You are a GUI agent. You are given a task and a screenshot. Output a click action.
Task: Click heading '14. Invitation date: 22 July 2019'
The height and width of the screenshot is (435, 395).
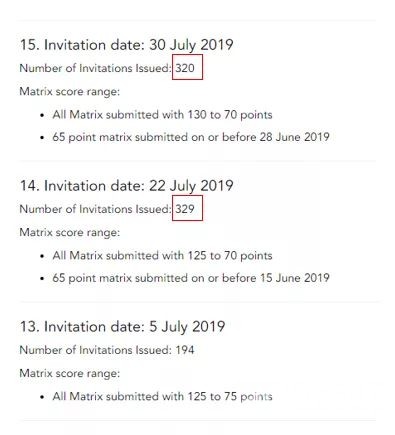(127, 186)
